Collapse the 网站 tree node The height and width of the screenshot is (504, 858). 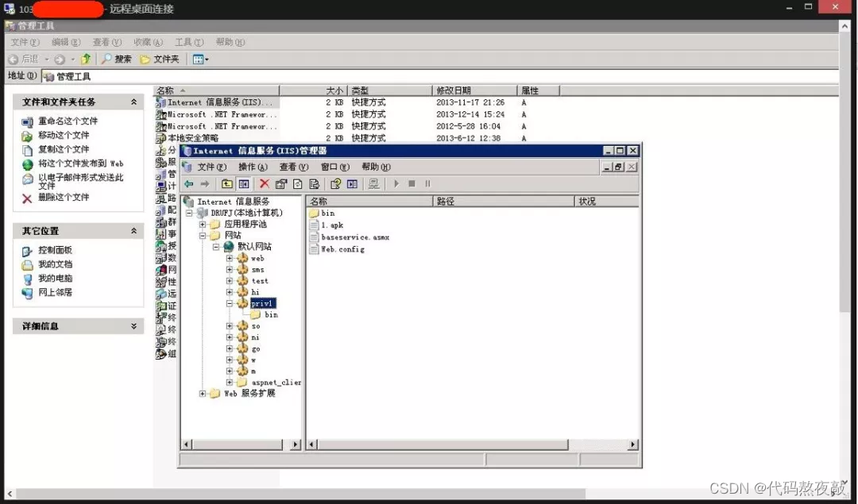click(x=203, y=236)
